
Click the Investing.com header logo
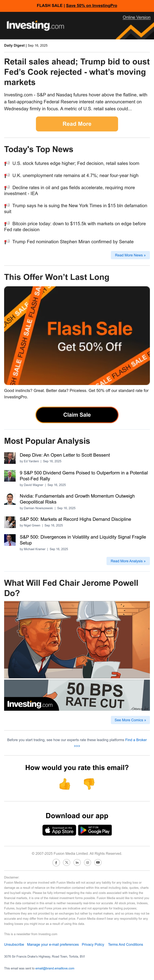tap(35, 26)
